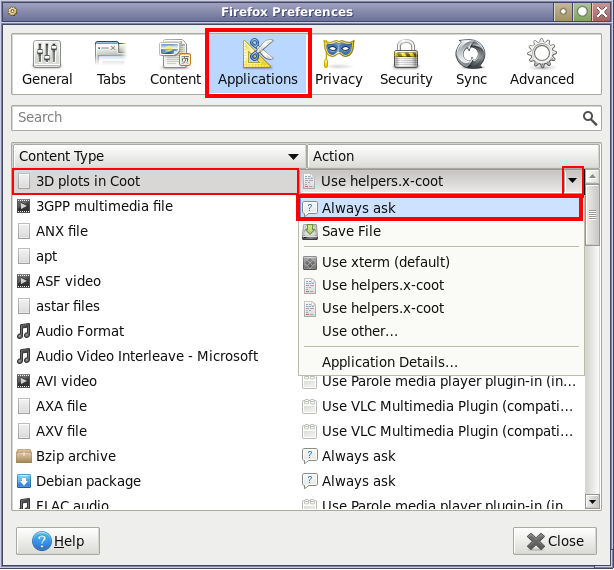The height and width of the screenshot is (570, 614).
Task: Click the AVI video film icon
Action: (23, 382)
